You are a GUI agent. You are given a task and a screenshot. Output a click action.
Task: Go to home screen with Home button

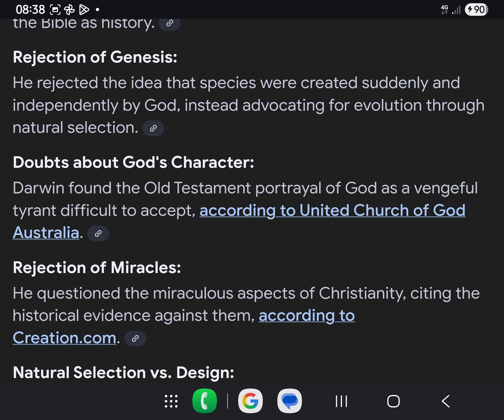coord(393,401)
